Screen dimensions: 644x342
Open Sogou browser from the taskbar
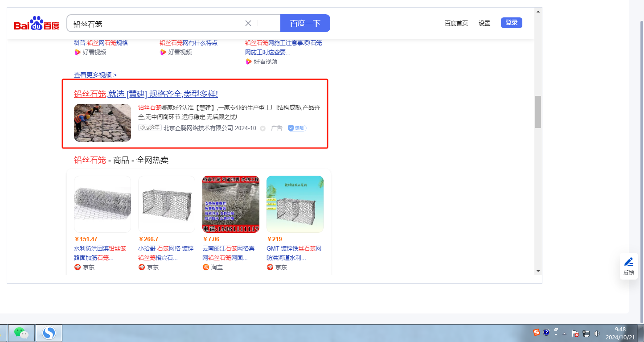click(x=48, y=333)
